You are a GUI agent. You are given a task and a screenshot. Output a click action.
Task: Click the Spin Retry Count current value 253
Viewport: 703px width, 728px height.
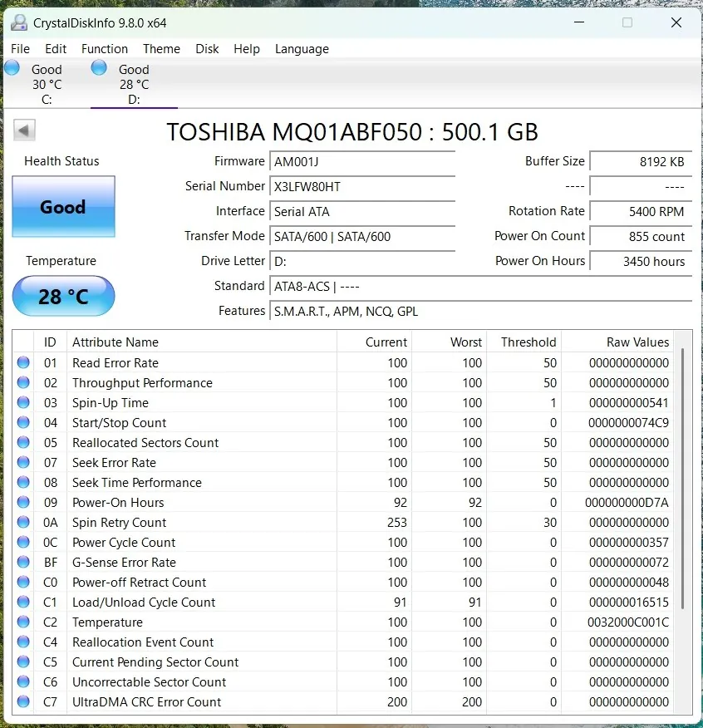[x=397, y=523]
